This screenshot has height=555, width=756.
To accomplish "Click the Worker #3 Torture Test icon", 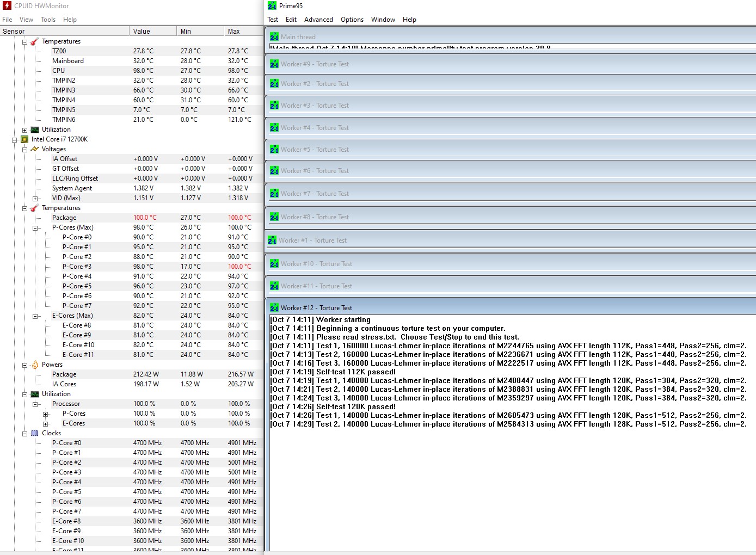I will (x=274, y=106).
